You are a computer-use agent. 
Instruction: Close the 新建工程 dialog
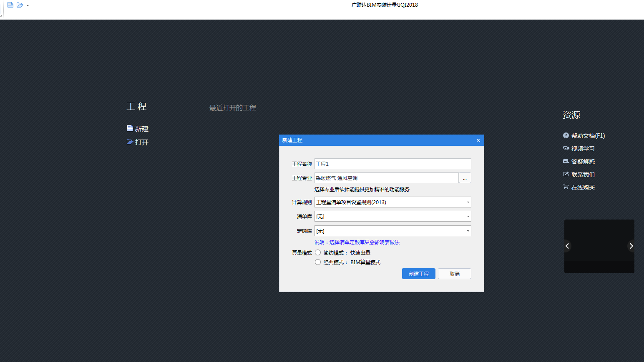[x=478, y=140]
